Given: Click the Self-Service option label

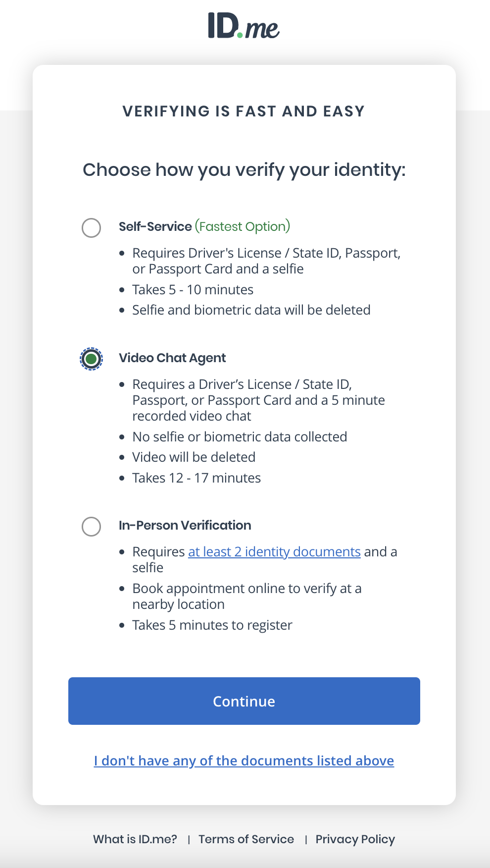Looking at the screenshot, I should pyautogui.click(x=155, y=226).
